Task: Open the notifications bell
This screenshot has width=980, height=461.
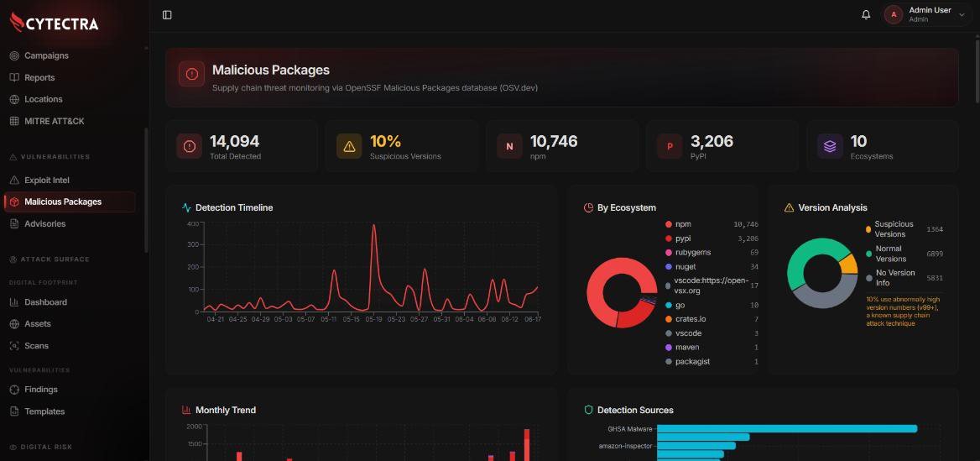Action: click(866, 15)
